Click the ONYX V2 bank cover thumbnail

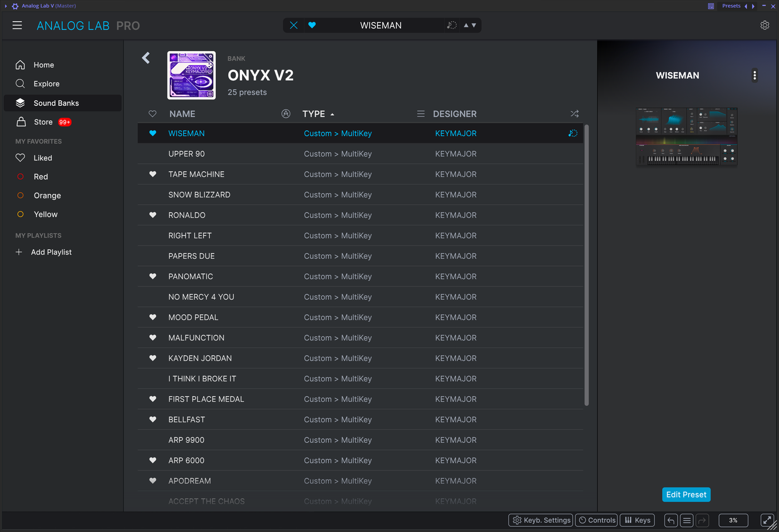click(x=191, y=75)
